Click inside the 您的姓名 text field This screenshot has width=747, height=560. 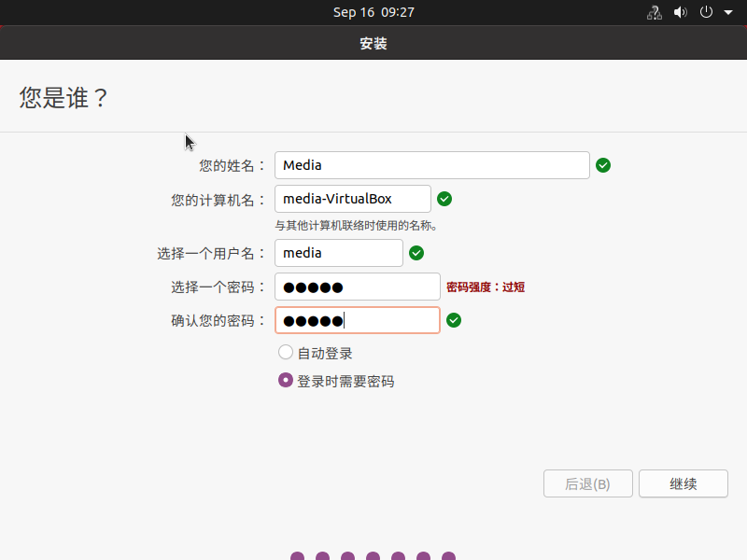(x=431, y=165)
